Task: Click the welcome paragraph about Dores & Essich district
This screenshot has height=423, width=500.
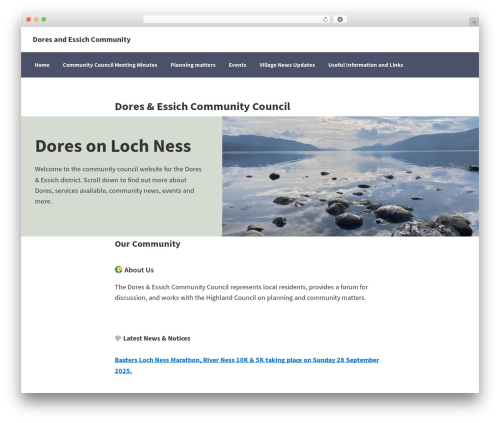Action: pyautogui.click(x=118, y=185)
